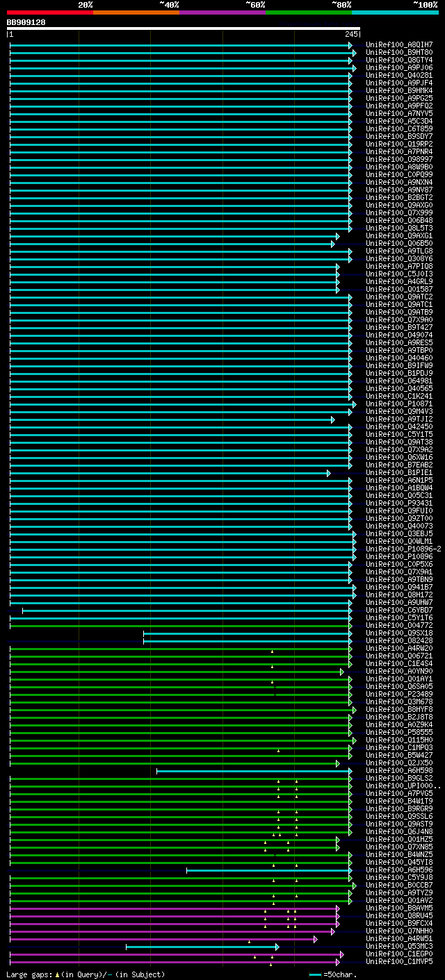Select label UniRef100_B2BGT2
445x980 pixels.
coord(399,197)
